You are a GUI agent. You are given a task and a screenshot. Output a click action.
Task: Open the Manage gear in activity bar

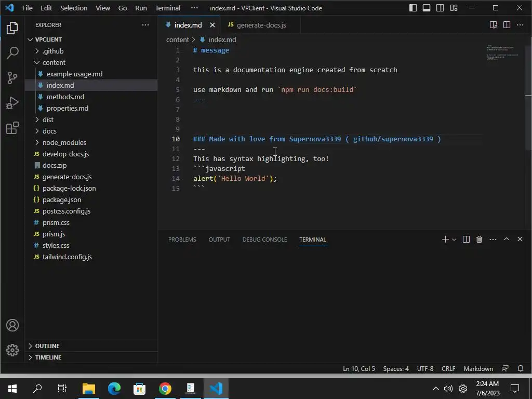coord(12,350)
